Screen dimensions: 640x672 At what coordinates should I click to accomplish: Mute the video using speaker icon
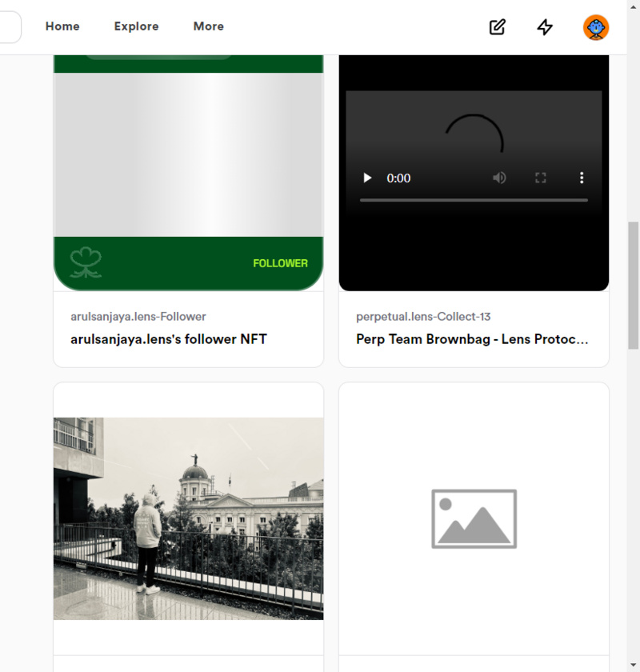[x=499, y=178]
